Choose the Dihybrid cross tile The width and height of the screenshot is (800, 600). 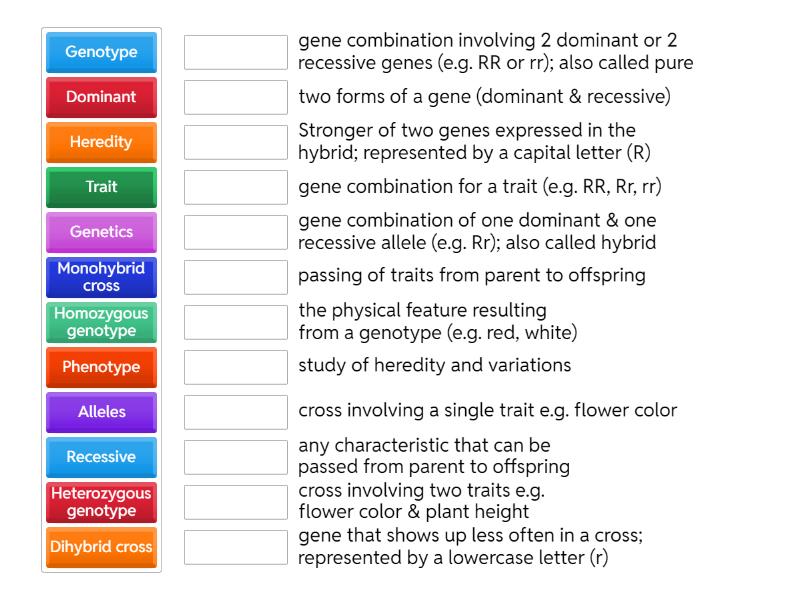point(100,547)
